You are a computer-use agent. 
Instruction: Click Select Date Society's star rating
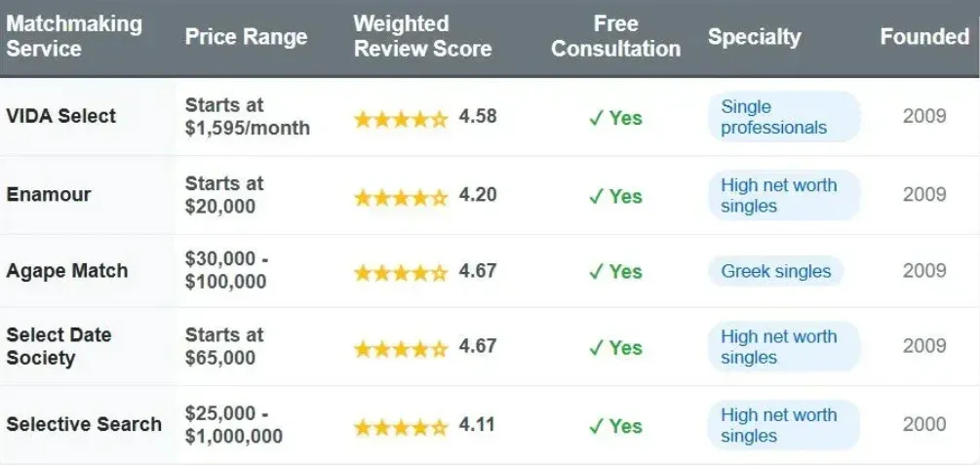(401, 348)
